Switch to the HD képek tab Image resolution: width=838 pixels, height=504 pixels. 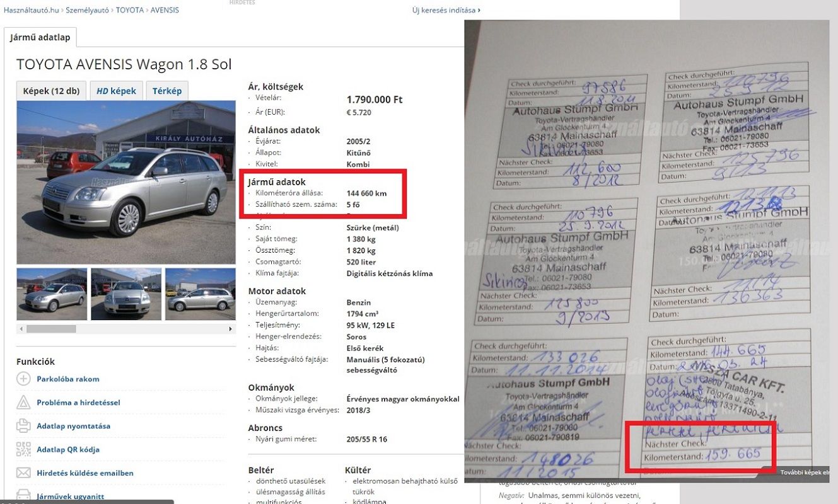tap(117, 91)
